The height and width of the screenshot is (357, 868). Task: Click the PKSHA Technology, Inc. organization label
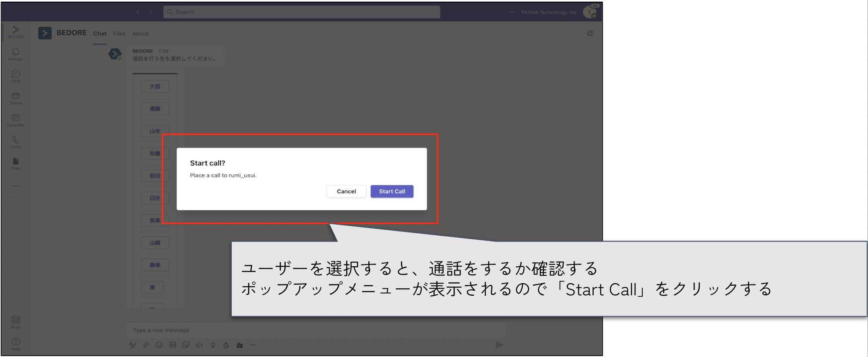click(x=549, y=12)
